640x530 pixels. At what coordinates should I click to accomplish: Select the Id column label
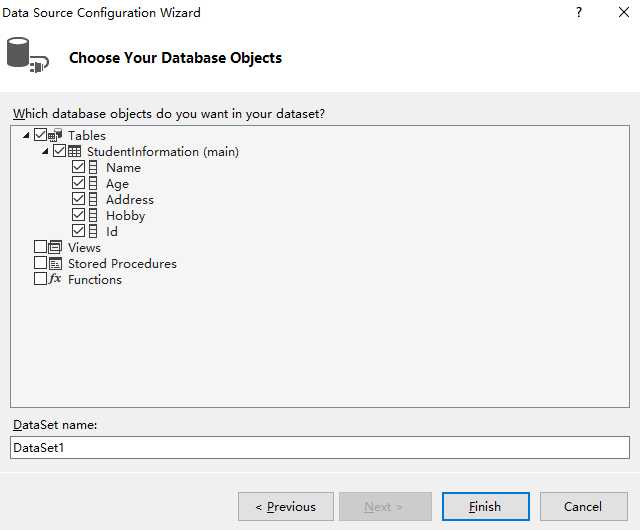112,232
